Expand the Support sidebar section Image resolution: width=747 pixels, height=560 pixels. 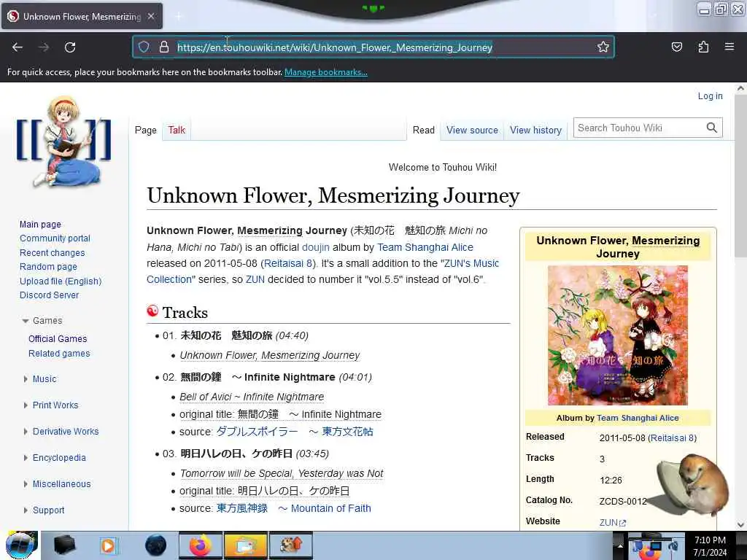point(26,510)
